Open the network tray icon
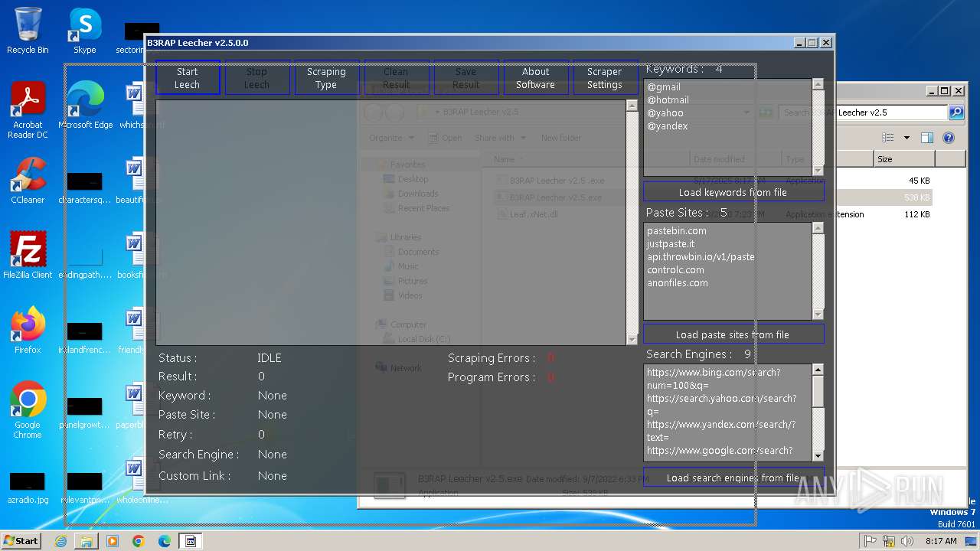The width and height of the screenshot is (980, 551). point(890,541)
